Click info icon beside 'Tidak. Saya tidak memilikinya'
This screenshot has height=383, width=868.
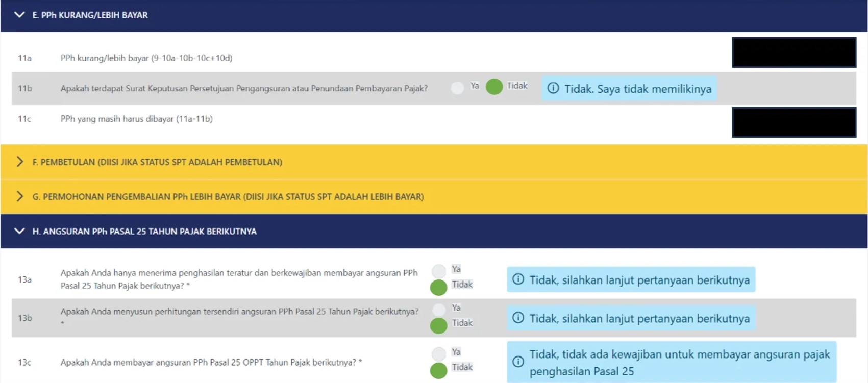[553, 88]
